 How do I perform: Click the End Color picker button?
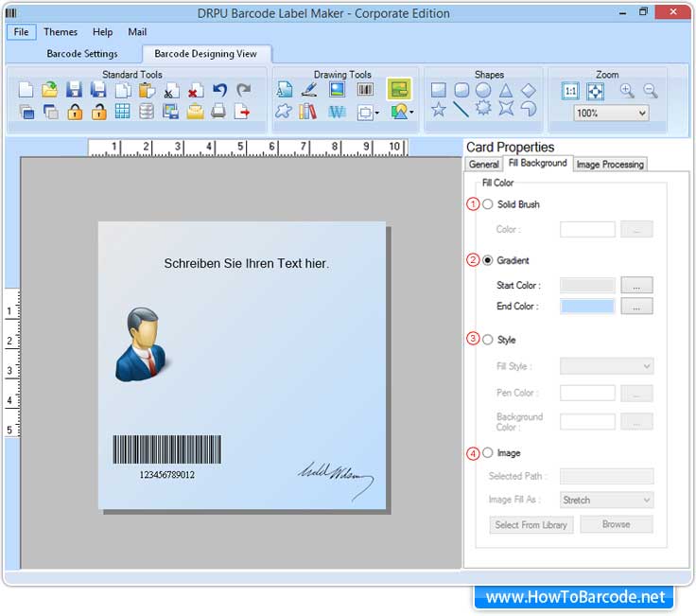636,306
